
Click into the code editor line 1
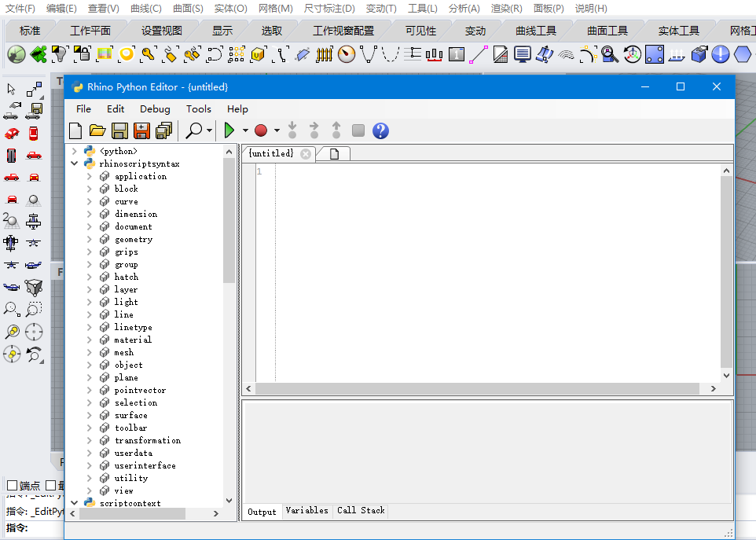point(497,171)
